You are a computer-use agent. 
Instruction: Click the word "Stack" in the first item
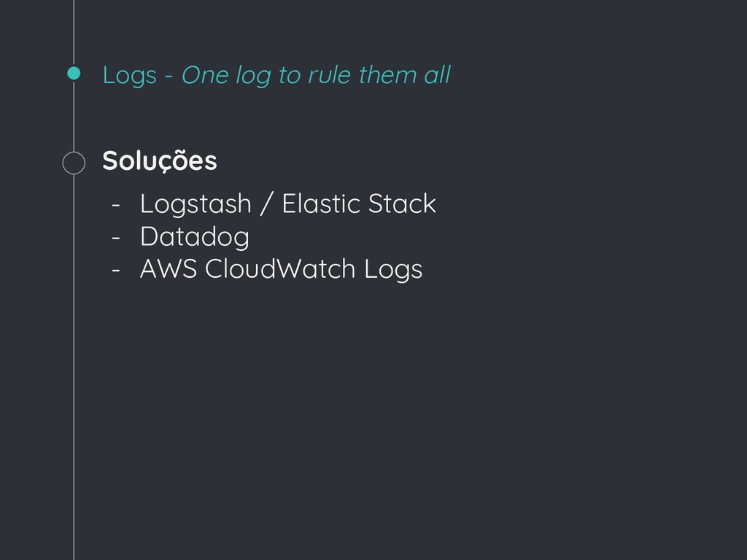[401, 204]
